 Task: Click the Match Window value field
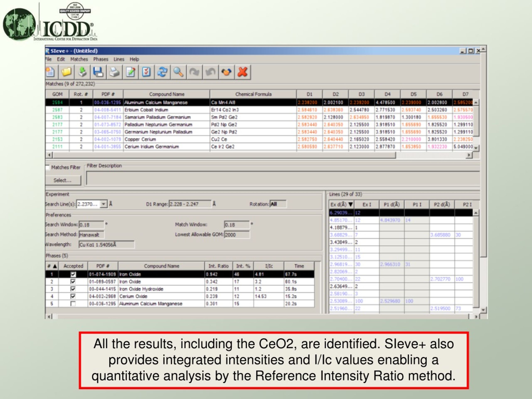(x=237, y=225)
